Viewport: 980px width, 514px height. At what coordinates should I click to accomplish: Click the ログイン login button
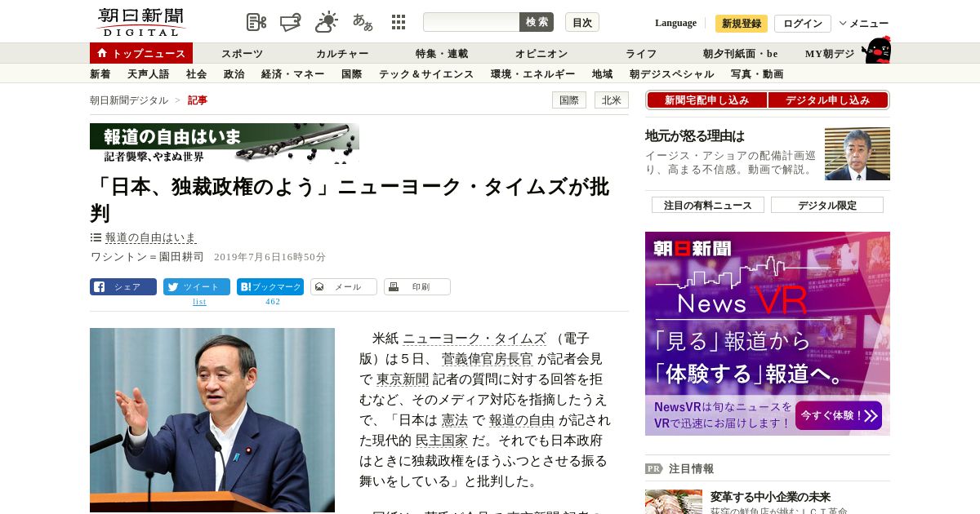[x=803, y=24]
